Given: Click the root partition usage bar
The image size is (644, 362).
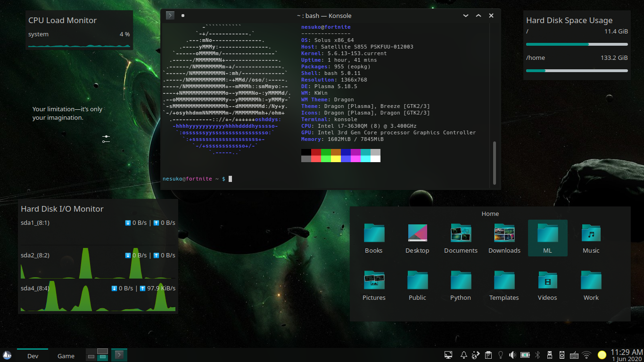Looking at the screenshot, I should [x=577, y=44].
